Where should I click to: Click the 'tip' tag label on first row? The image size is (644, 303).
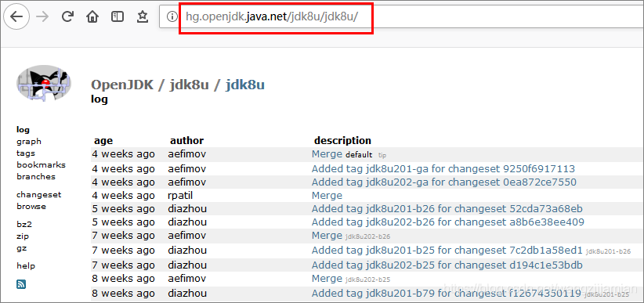[x=382, y=155]
